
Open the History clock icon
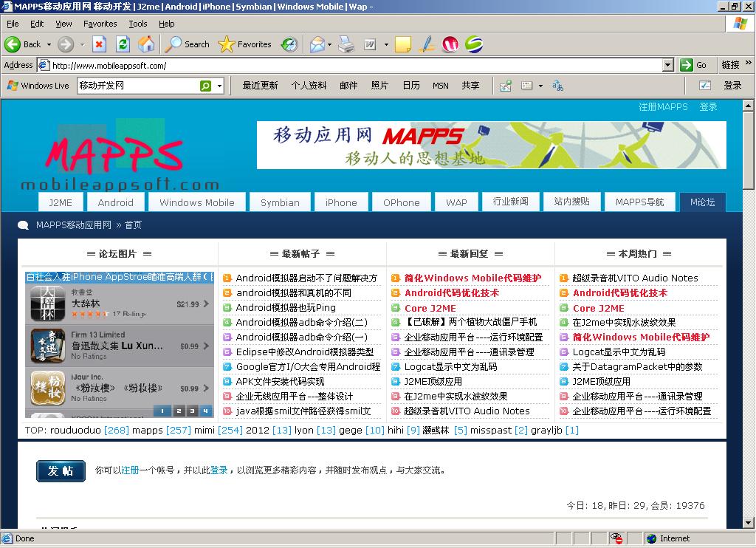pyautogui.click(x=289, y=44)
